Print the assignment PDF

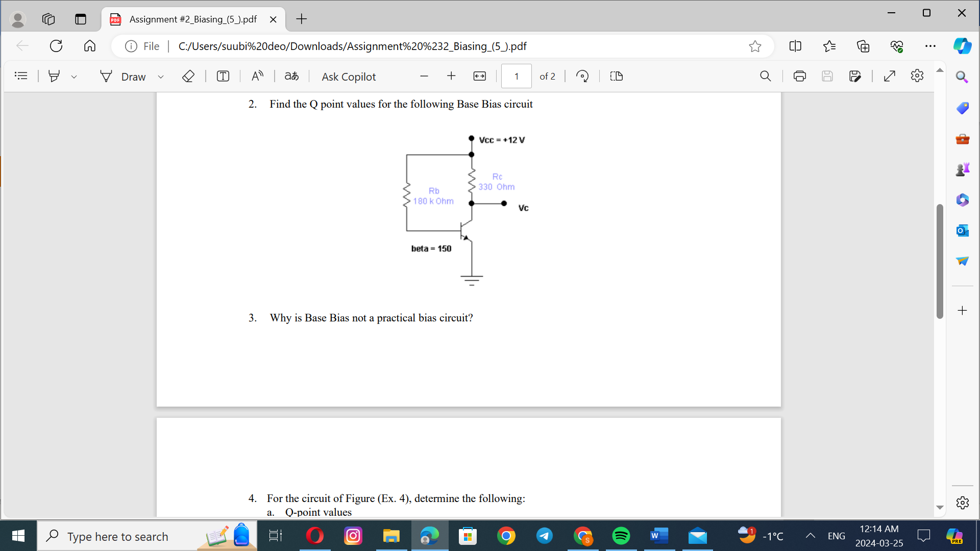tap(799, 76)
